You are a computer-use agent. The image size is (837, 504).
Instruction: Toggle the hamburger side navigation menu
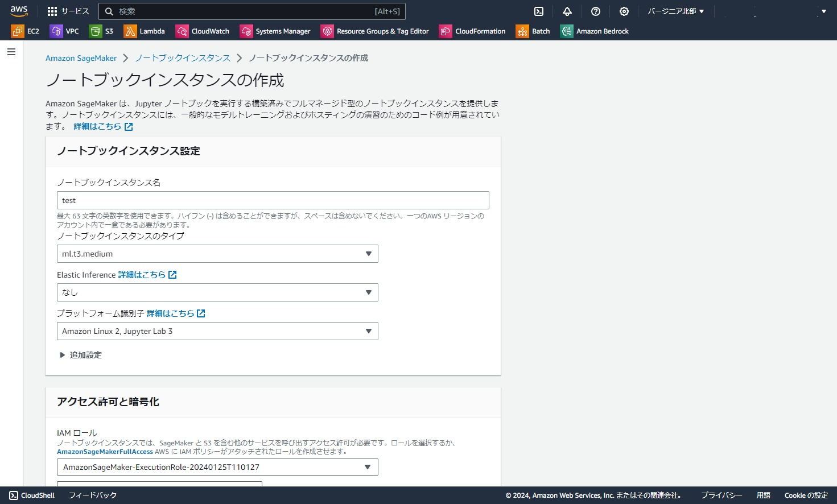click(x=11, y=52)
